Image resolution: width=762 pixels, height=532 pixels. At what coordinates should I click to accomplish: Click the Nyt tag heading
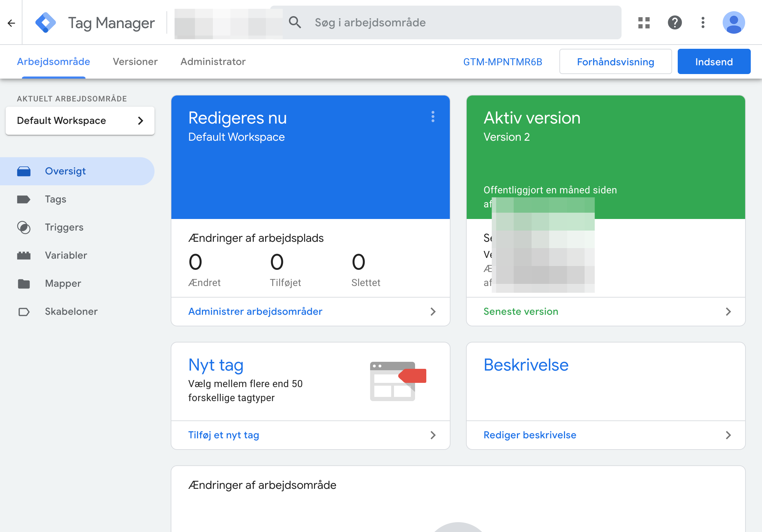click(x=216, y=365)
